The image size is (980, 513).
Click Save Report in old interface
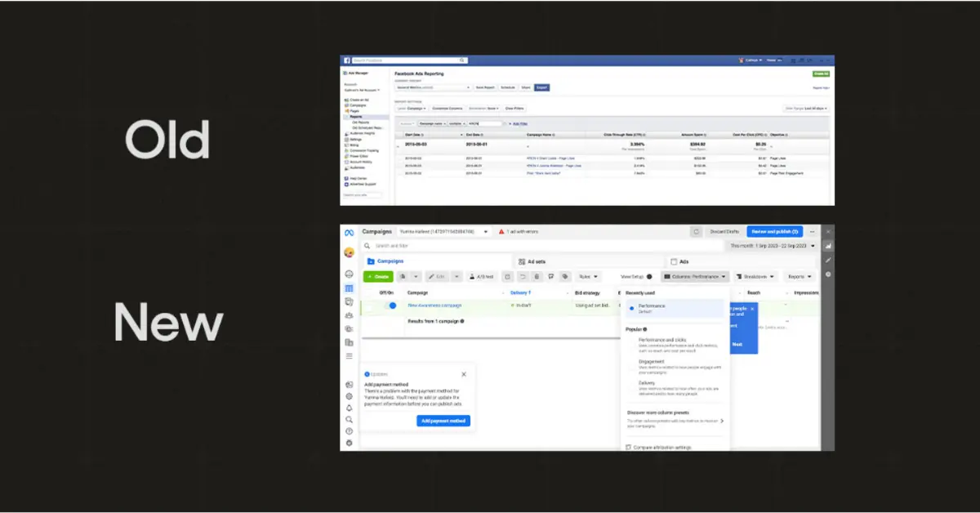coord(485,87)
